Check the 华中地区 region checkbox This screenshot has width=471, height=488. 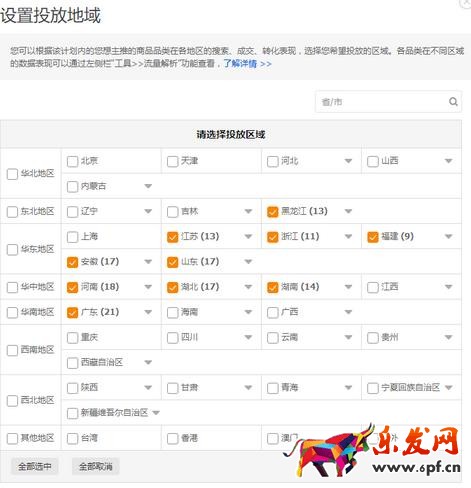click(12, 287)
